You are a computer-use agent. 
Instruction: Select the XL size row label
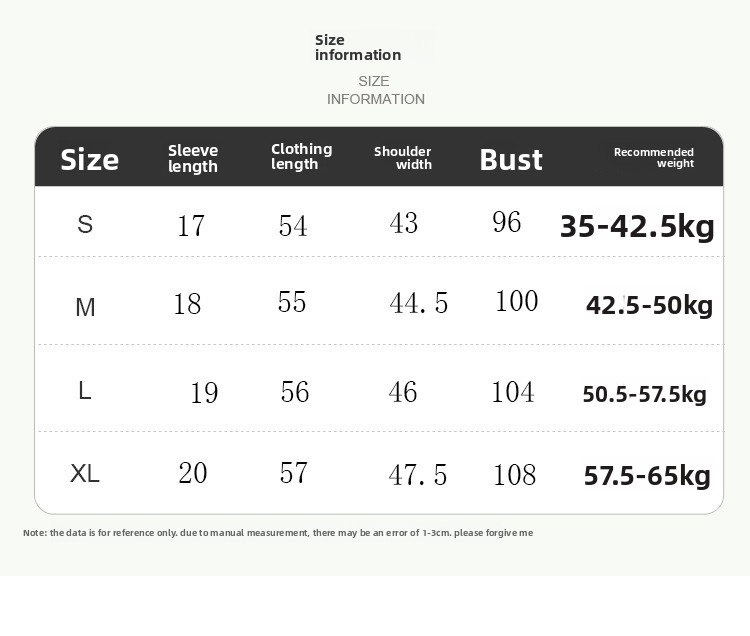tap(85, 473)
